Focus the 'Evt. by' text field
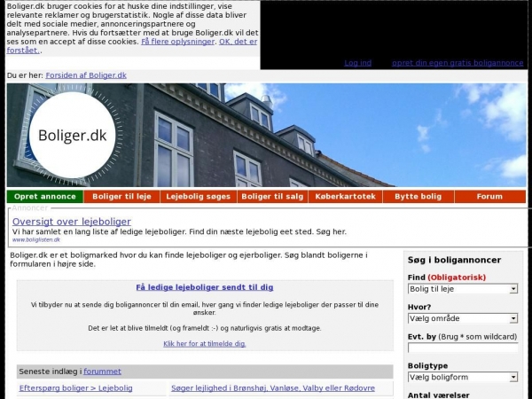532x399 pixels. click(463, 348)
